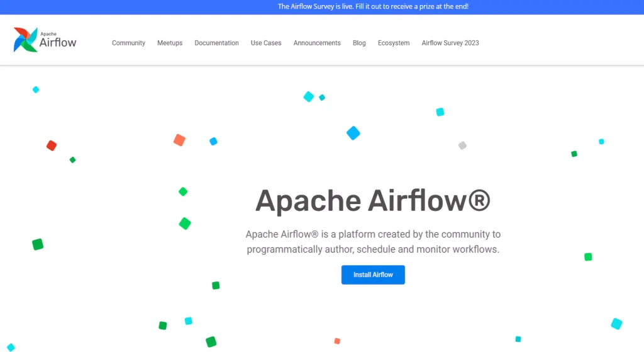Click the Apache Airflow® main heading
This screenshot has height=352, width=644.
point(373,201)
